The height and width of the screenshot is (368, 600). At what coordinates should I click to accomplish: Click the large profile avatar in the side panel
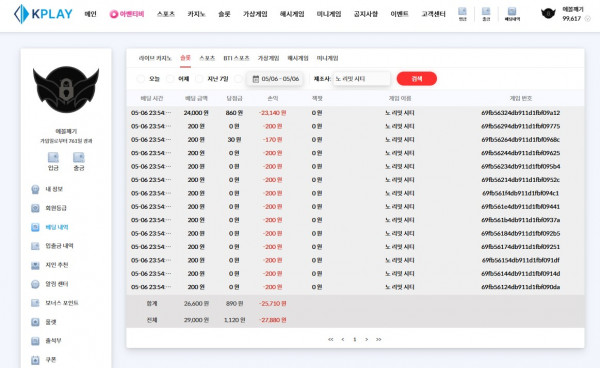click(66, 89)
